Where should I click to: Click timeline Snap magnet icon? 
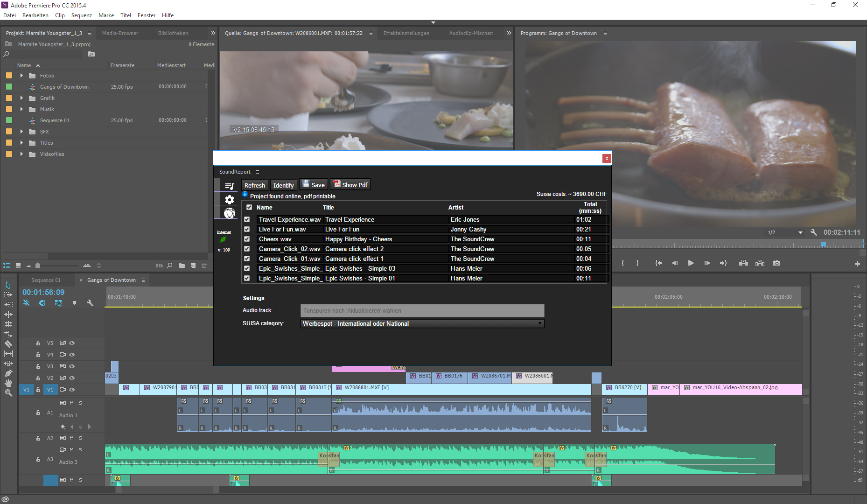[42, 303]
